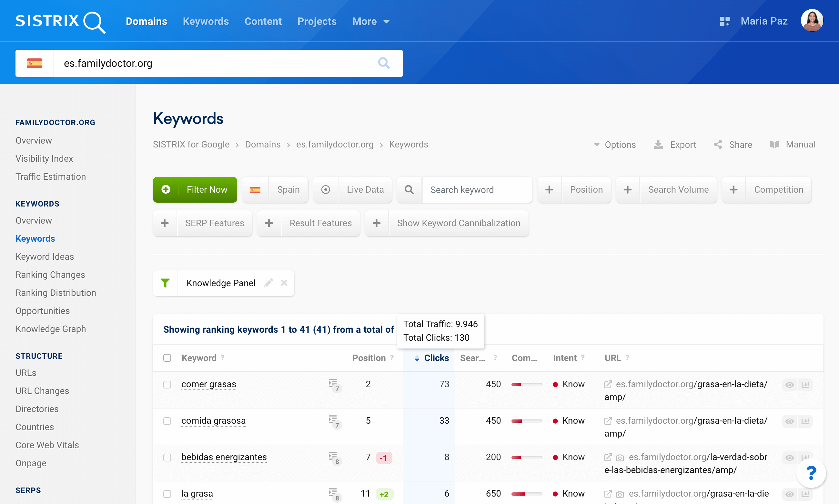Show chart icon for comer grasas row
This screenshot has height=504, width=839.
point(805,385)
